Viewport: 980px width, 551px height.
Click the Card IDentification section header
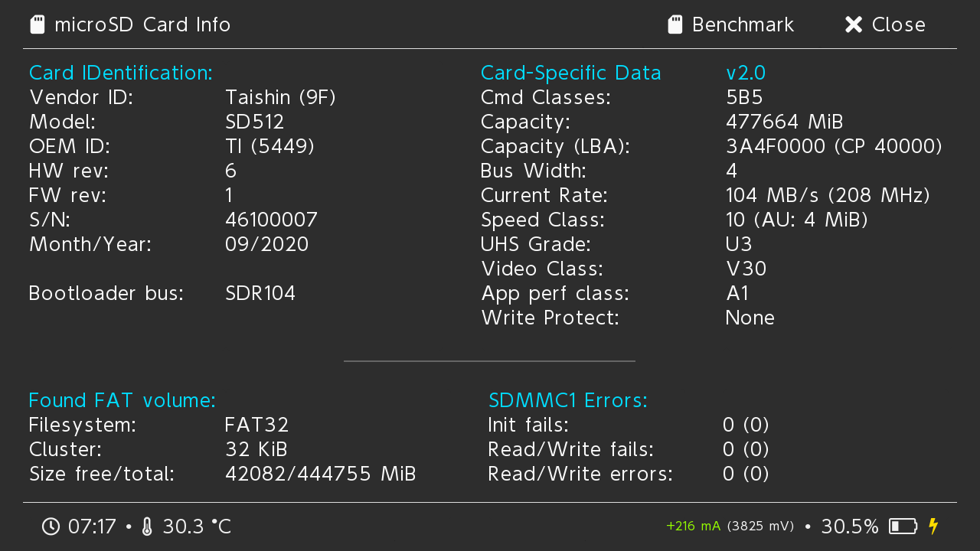click(x=120, y=72)
